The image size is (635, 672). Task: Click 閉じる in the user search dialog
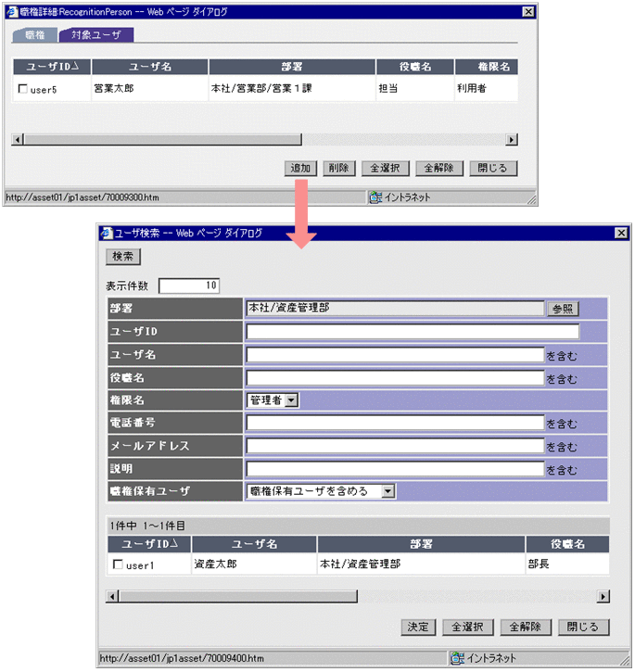[583, 627]
